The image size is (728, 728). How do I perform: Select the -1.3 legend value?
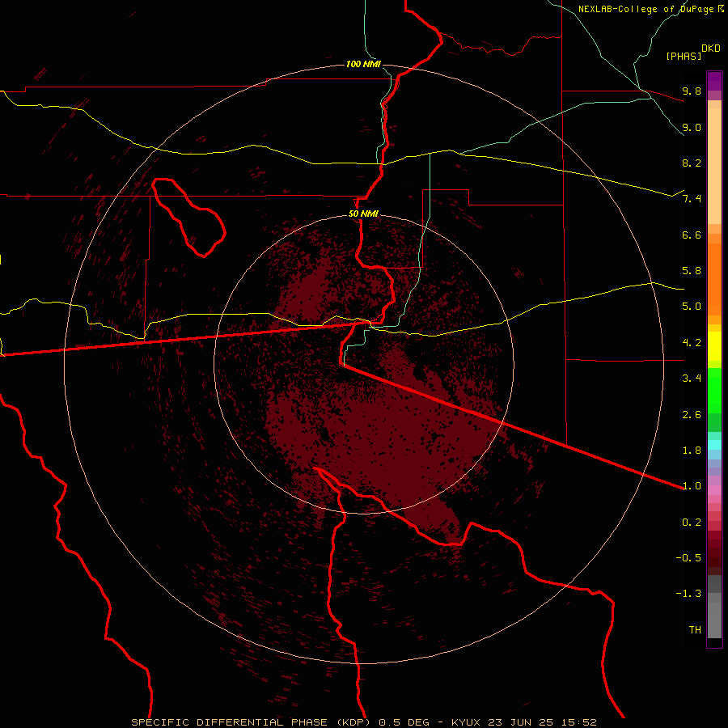click(x=688, y=594)
